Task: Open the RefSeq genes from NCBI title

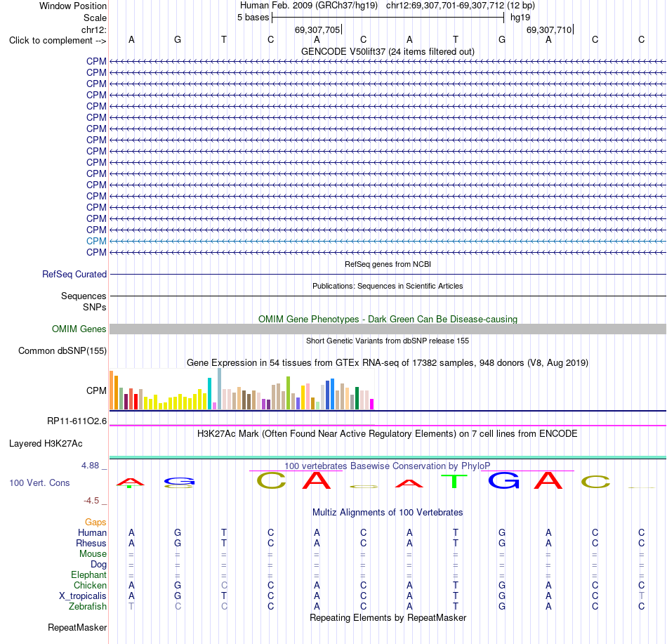Action: click(x=388, y=264)
